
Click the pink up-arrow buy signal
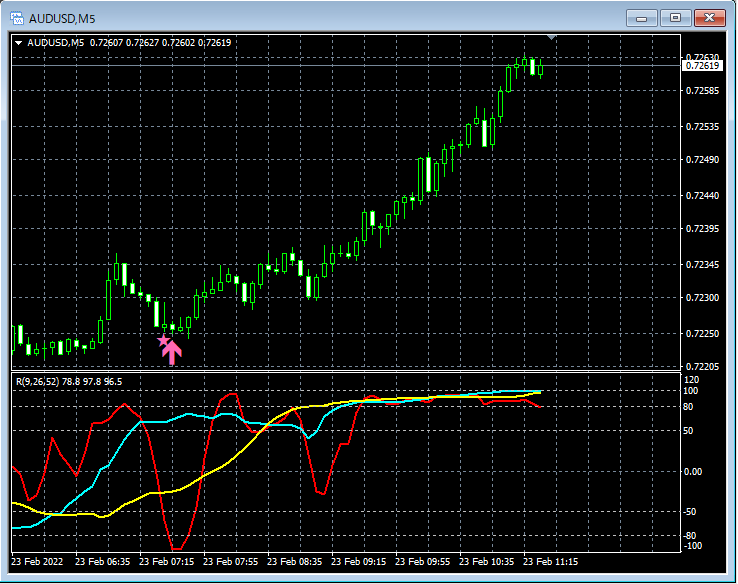[172, 353]
